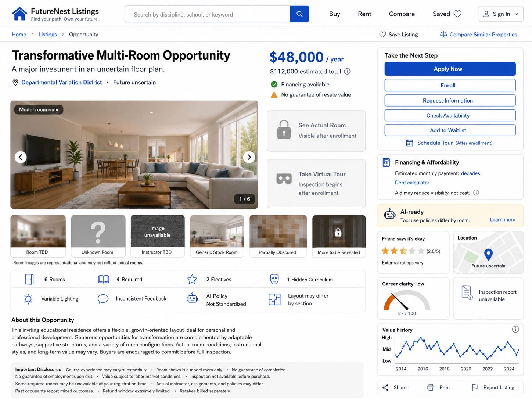
Task: Open the Compare menu
Action: [x=402, y=14]
